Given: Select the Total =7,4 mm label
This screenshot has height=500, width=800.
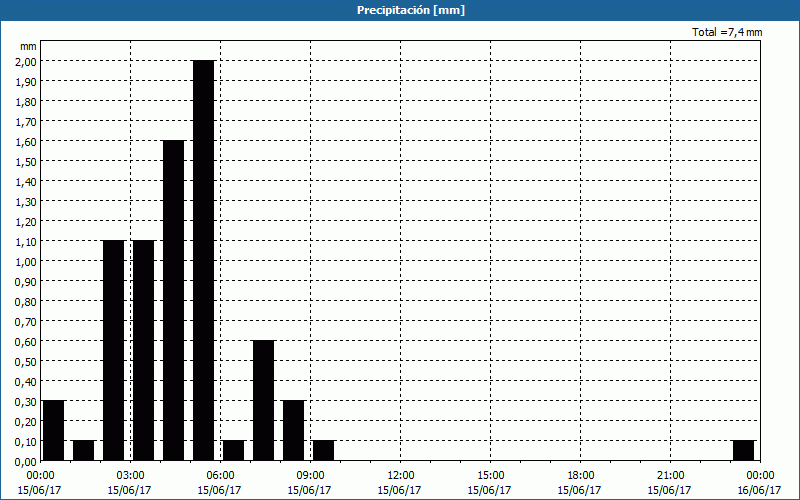Looking at the screenshot, I should pos(727,32).
